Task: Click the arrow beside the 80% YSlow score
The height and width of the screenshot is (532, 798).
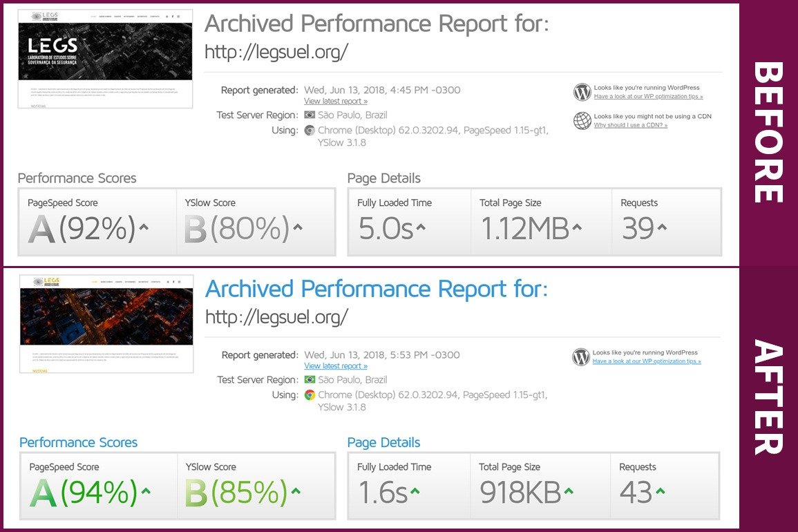Action: 298,227
